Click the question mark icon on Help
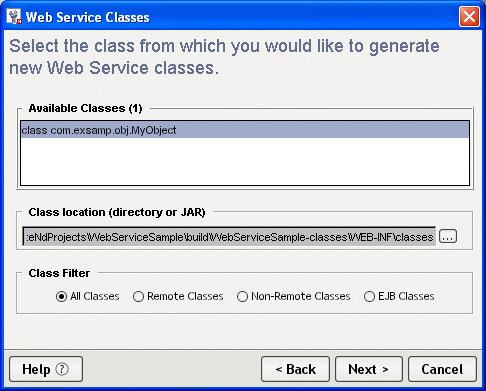The image size is (486, 391). pyautogui.click(x=62, y=369)
